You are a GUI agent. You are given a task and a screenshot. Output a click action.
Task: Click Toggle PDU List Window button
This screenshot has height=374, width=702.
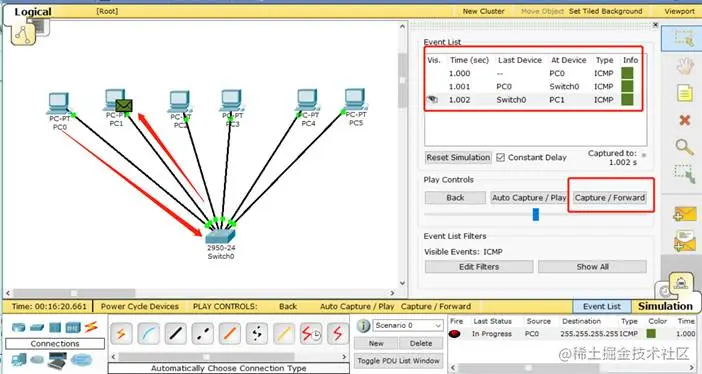(x=398, y=361)
